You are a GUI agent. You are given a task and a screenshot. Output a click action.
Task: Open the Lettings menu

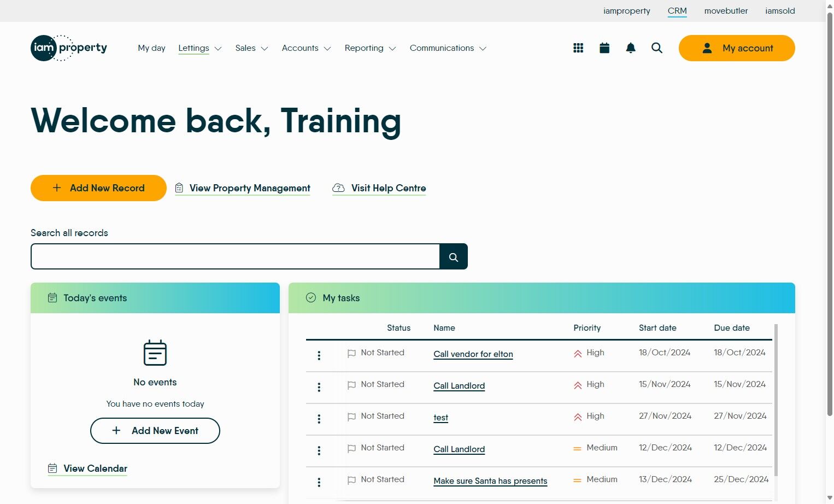[193, 48]
